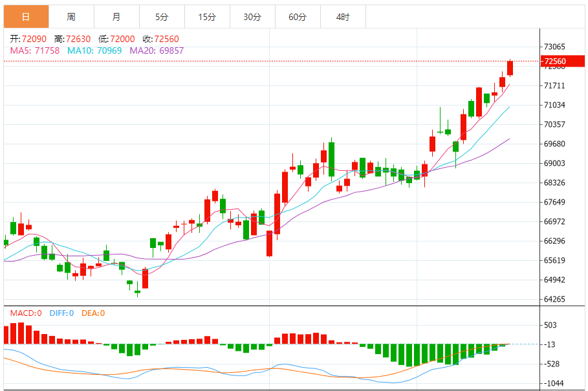Click the 69003 price axis label
Viewport: 588px width, 391px height.
[x=554, y=163]
